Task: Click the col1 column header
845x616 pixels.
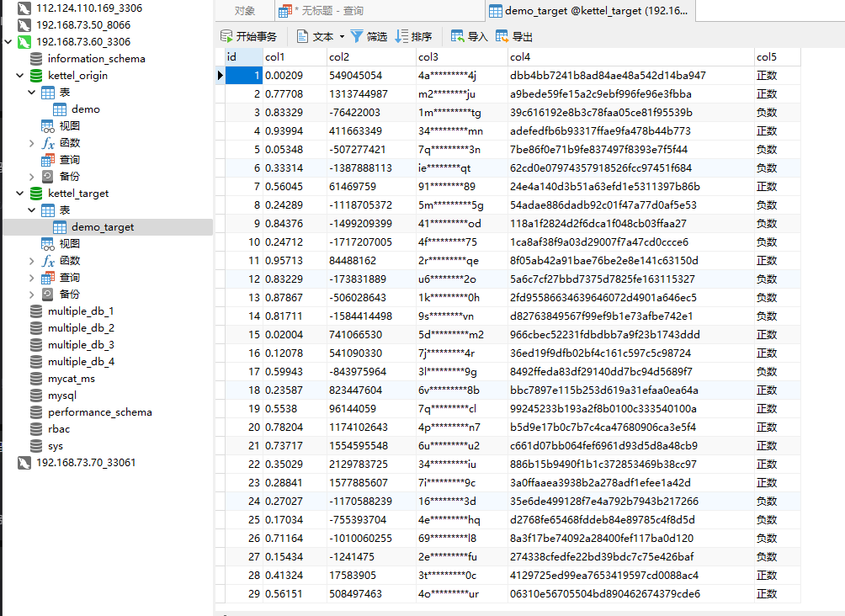Action: [274, 56]
